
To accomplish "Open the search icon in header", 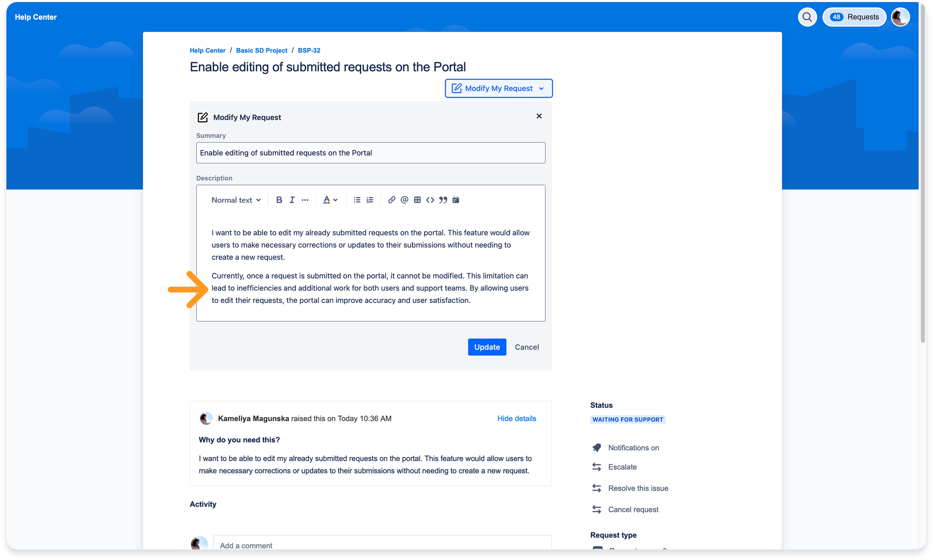I will coord(807,17).
